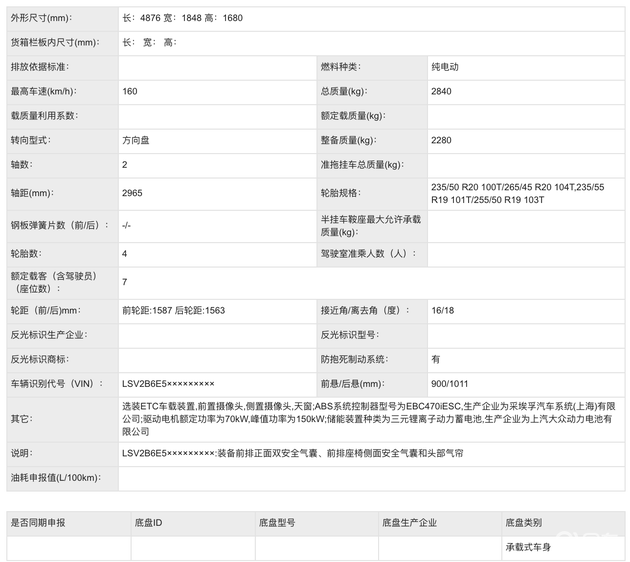The height and width of the screenshot is (562, 630).
Task: Click the 轴数 label
Action: point(22,165)
